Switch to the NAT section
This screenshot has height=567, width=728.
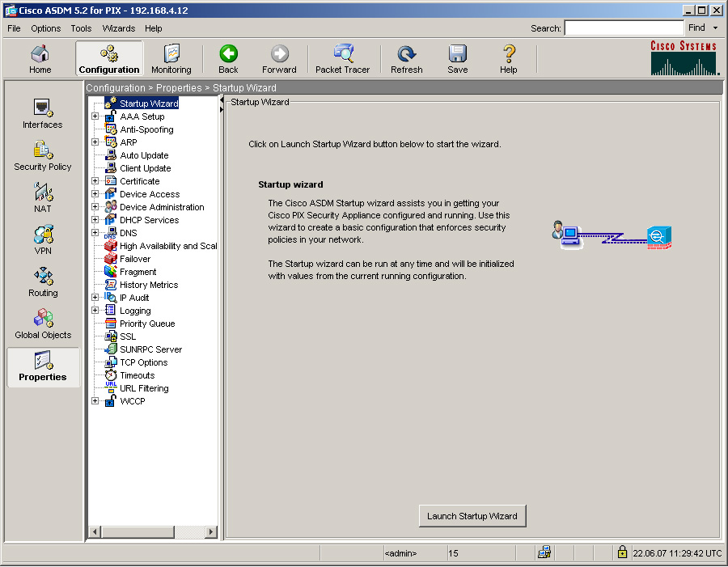point(43,198)
